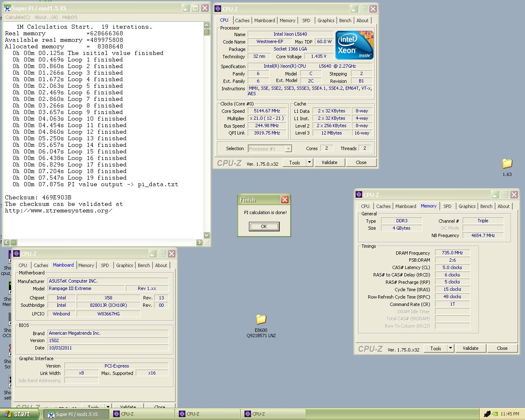Open the Bench tab in the CPU window

pos(345,21)
